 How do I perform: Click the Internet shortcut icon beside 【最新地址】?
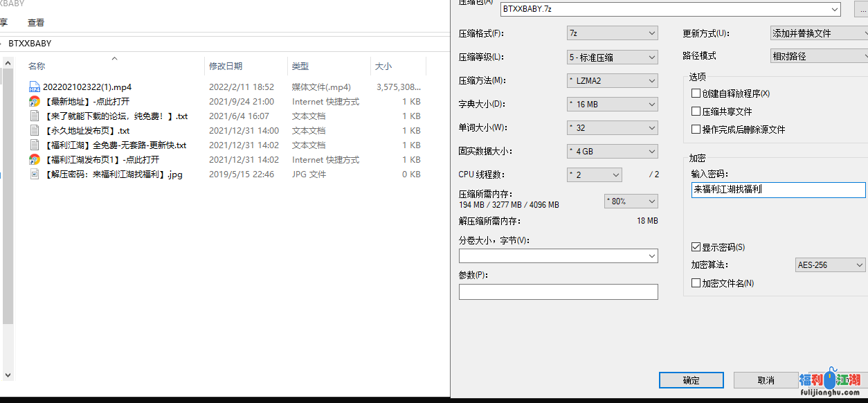34,101
